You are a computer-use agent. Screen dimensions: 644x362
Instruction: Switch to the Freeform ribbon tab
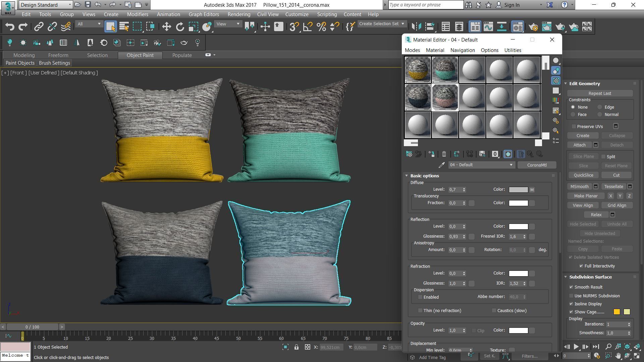(x=58, y=55)
